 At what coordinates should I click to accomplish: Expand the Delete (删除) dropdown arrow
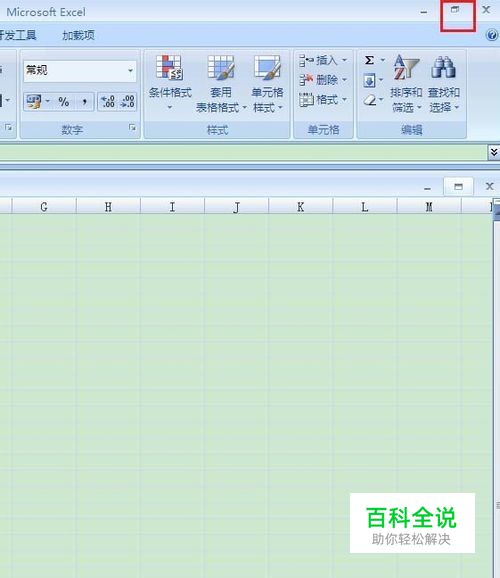(x=344, y=80)
